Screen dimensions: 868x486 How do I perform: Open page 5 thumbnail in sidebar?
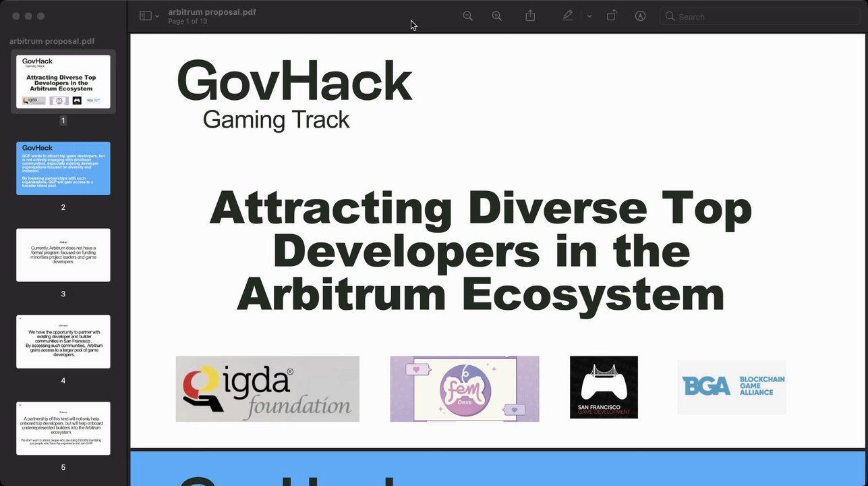pyautogui.click(x=63, y=429)
